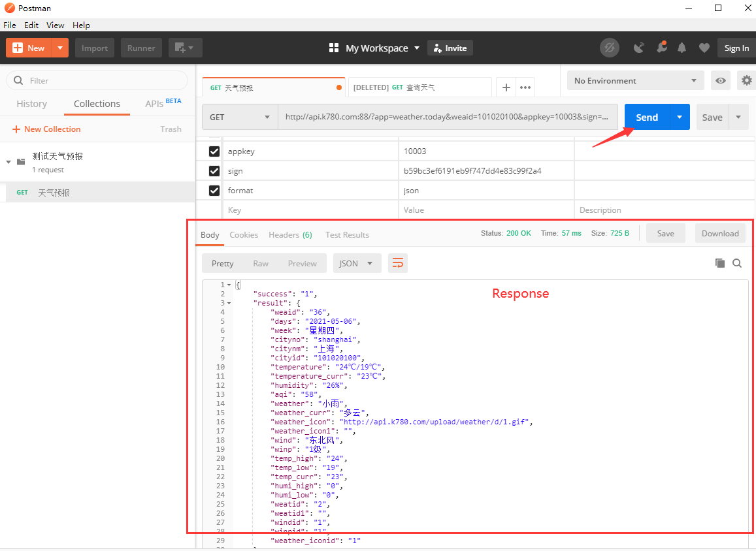Select the Raw view
The height and width of the screenshot is (551, 756).
click(x=261, y=264)
